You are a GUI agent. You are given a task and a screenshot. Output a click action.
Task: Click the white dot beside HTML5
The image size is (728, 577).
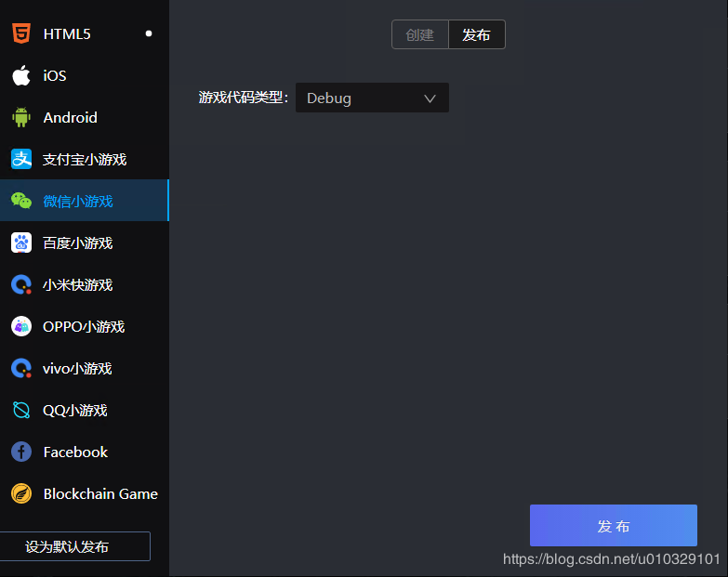[149, 34]
